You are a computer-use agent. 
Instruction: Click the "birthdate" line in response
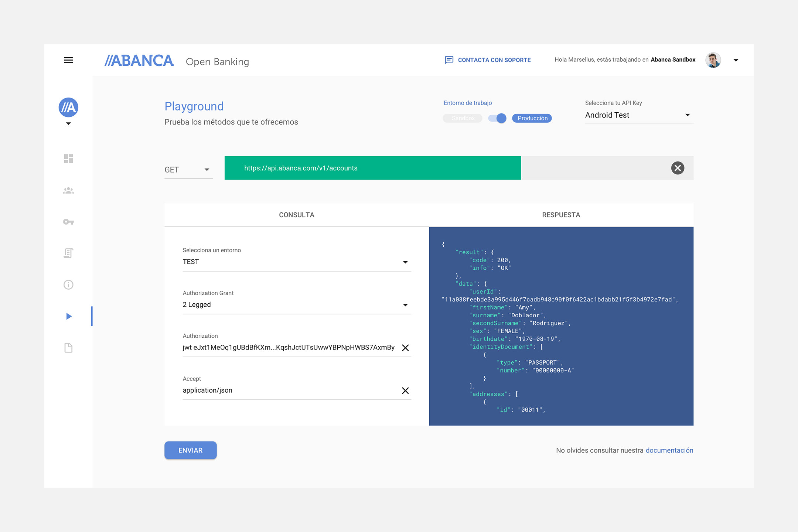(515, 339)
